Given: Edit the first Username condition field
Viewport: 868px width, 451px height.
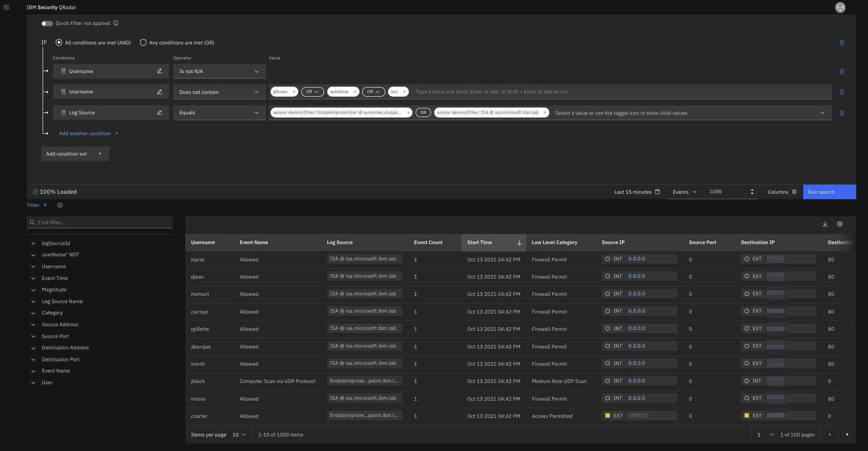Looking at the screenshot, I should 160,71.
